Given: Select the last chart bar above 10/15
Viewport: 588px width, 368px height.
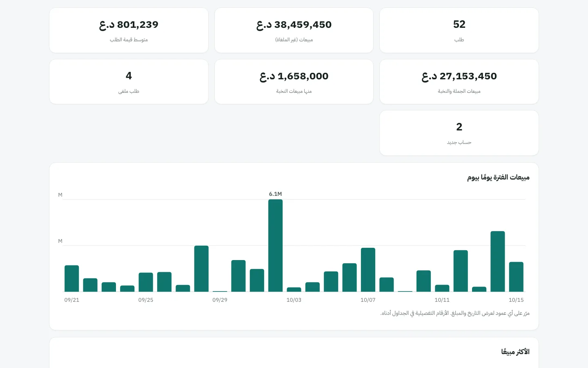Looking at the screenshot, I should [516, 277].
